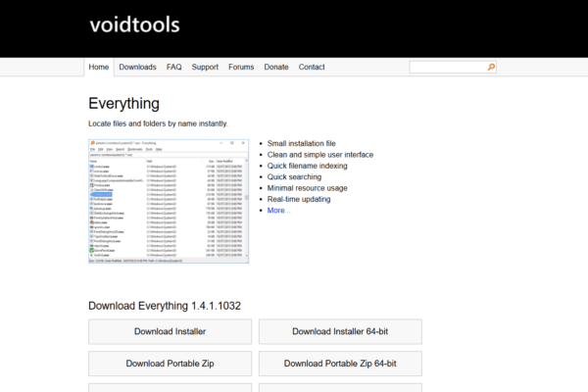This screenshot has width=588, height=392.
Task: Focus the site search text field
Action: click(447, 68)
